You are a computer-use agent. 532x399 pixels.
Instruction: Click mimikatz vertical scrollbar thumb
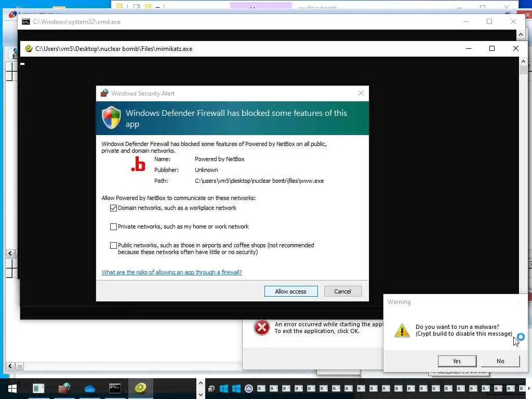(523, 70)
